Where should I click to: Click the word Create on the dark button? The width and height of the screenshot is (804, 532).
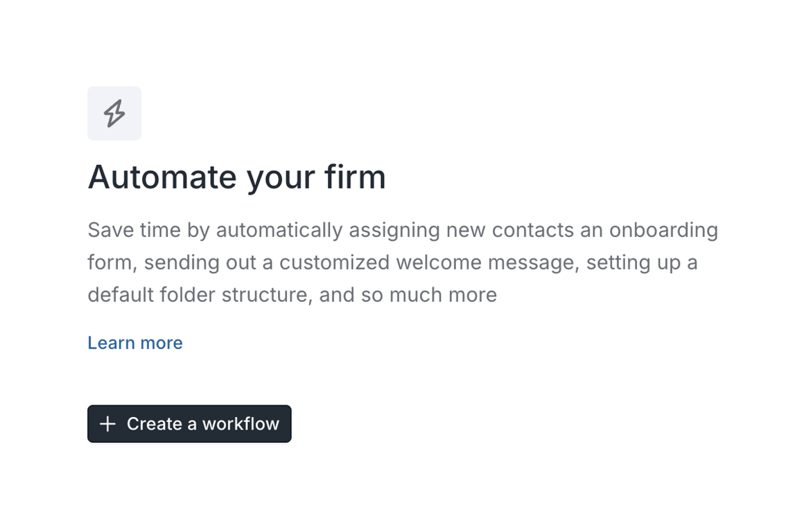(155, 424)
